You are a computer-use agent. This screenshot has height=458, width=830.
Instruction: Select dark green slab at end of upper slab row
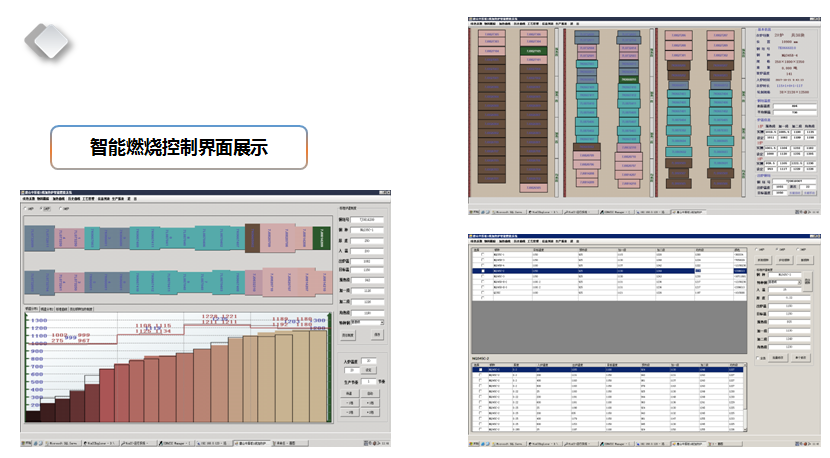(x=320, y=239)
